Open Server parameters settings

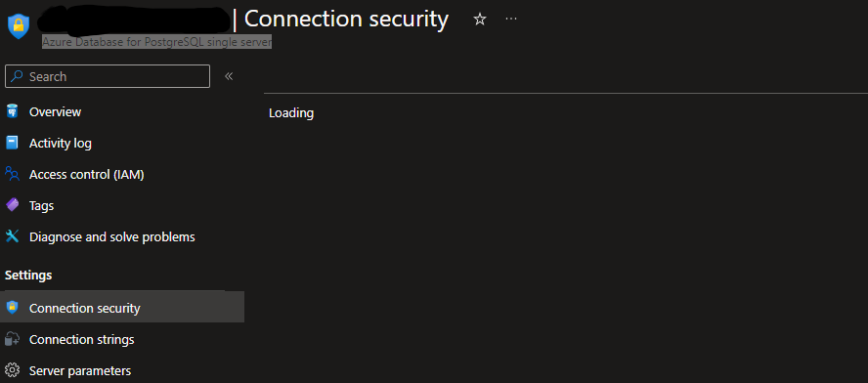pyautogui.click(x=80, y=370)
